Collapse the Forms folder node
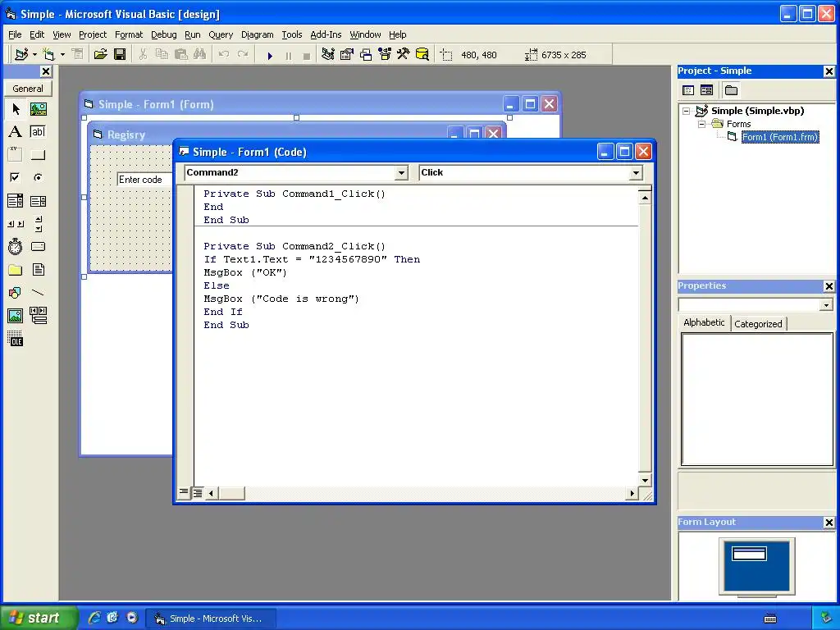 pyautogui.click(x=702, y=124)
